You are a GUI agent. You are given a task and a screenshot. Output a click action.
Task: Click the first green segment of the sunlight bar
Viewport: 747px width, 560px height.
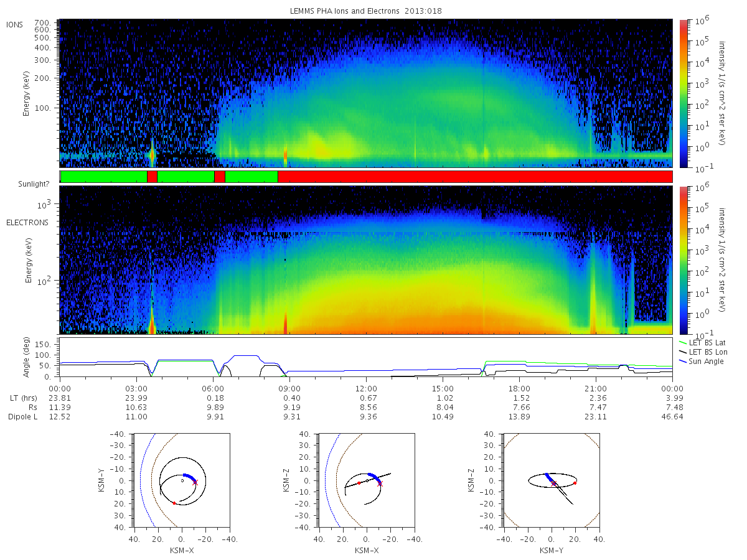104,177
